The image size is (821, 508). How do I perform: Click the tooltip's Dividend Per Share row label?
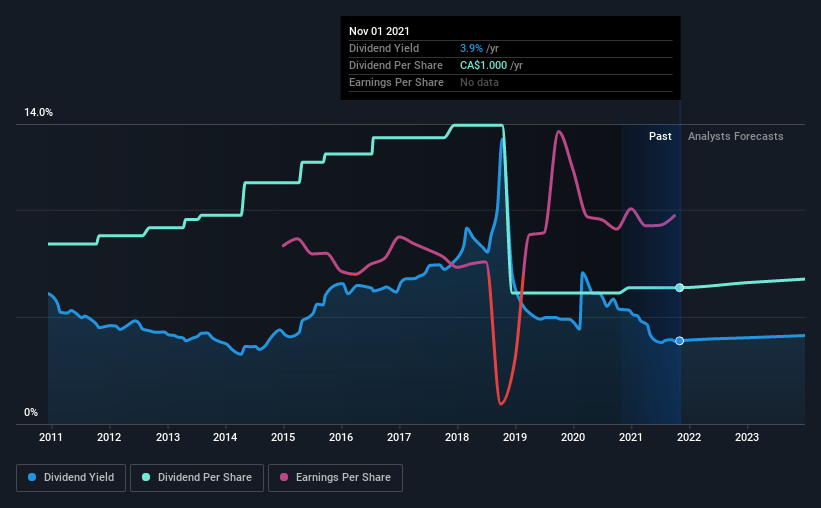396,65
